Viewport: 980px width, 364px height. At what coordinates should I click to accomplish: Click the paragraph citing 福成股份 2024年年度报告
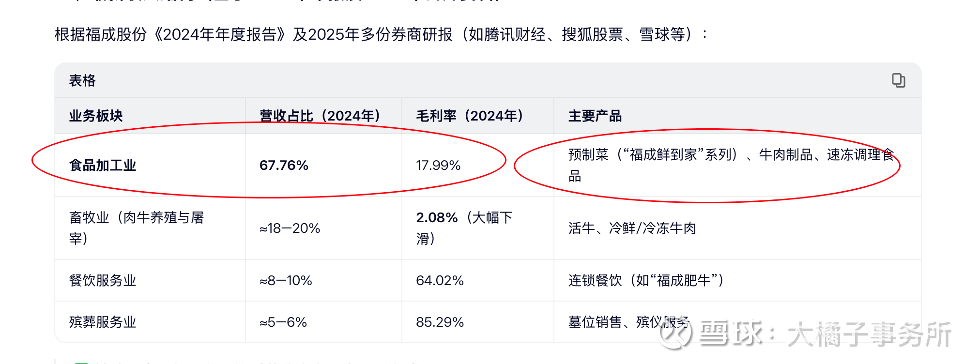click(381, 35)
